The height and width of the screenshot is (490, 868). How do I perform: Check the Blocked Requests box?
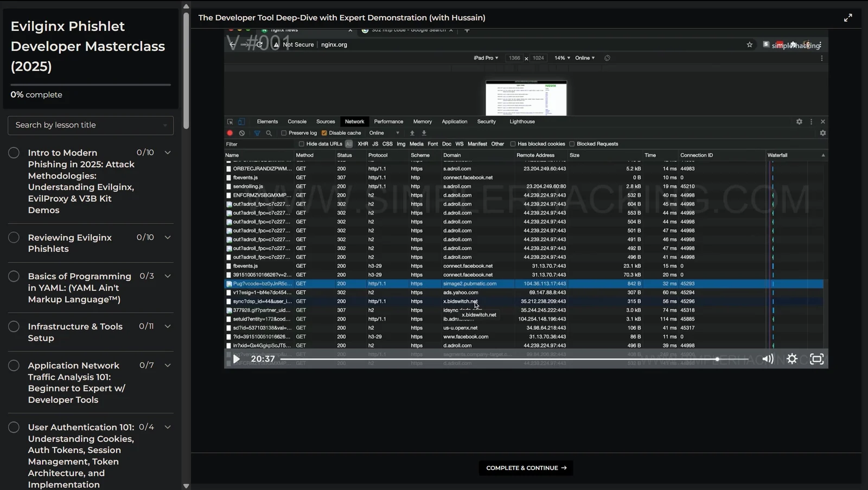click(x=572, y=144)
